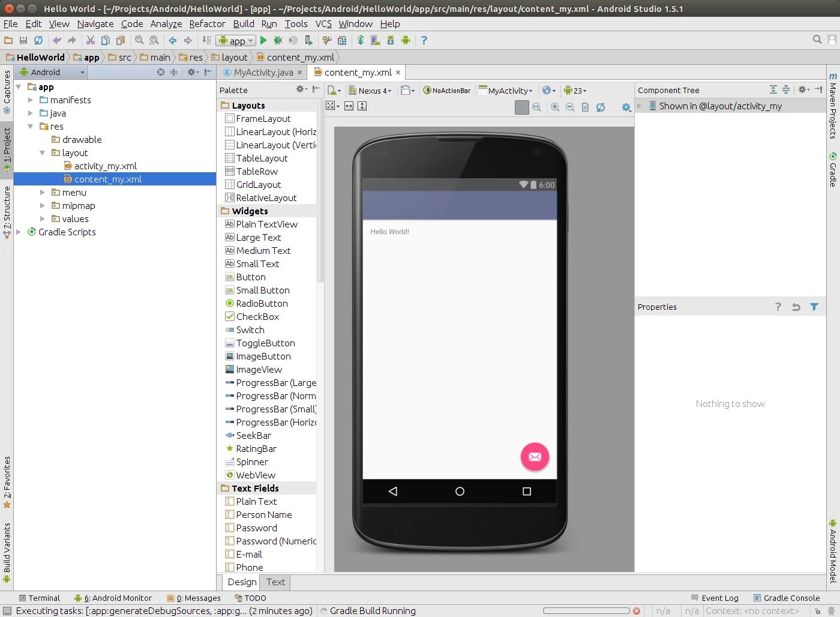840x617 pixels.
Task: Click the Search Everywhere magnifier icon
Action: tap(817, 40)
